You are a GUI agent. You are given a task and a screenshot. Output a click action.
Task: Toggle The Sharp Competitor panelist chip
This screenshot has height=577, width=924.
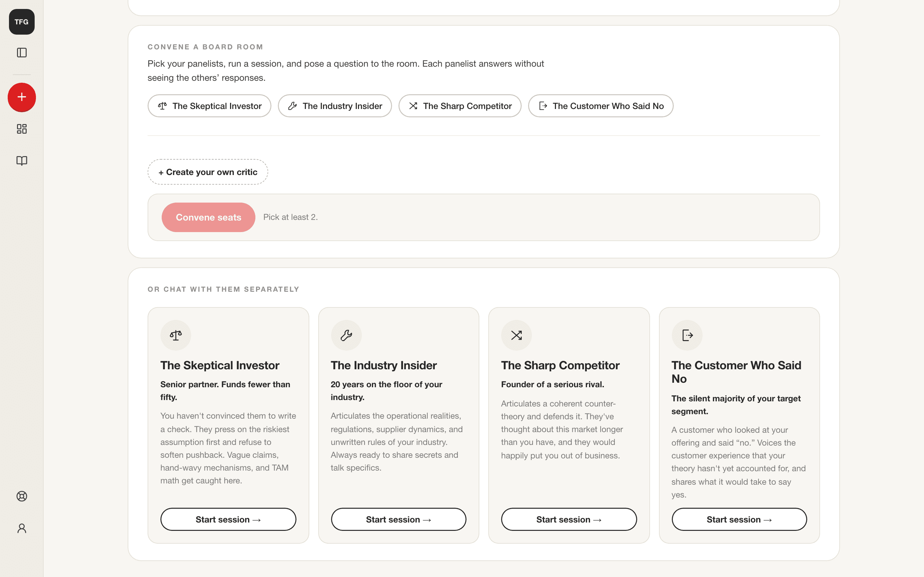tap(460, 106)
